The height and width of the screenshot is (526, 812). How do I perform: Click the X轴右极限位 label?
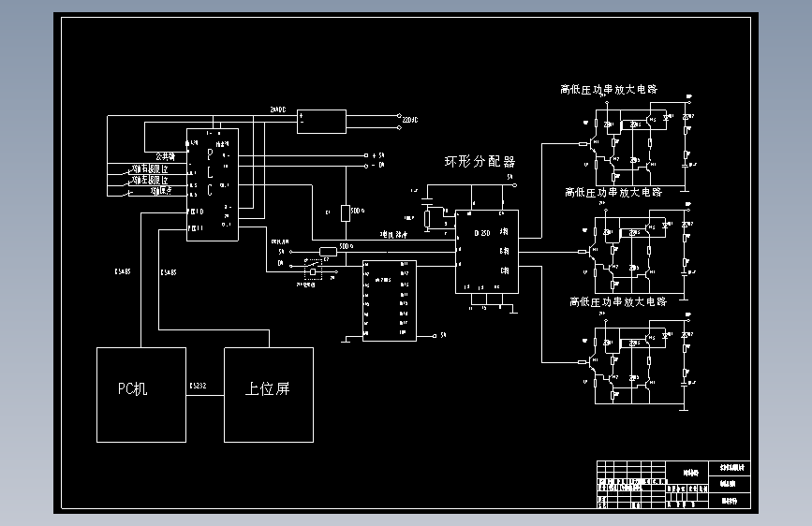click(x=150, y=168)
